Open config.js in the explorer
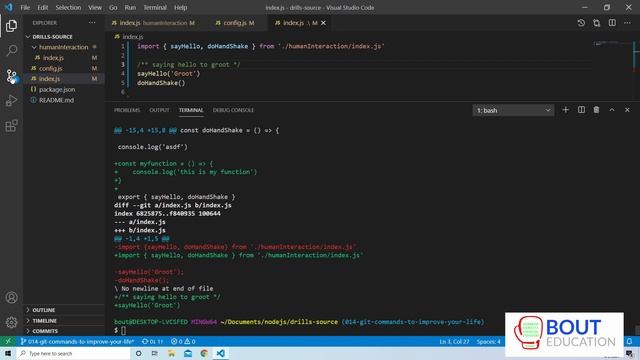This screenshot has height=360, width=640. click(51, 69)
